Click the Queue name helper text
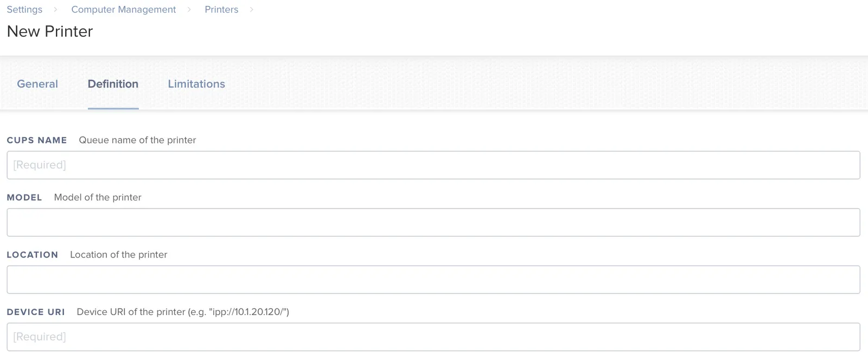 [137, 140]
